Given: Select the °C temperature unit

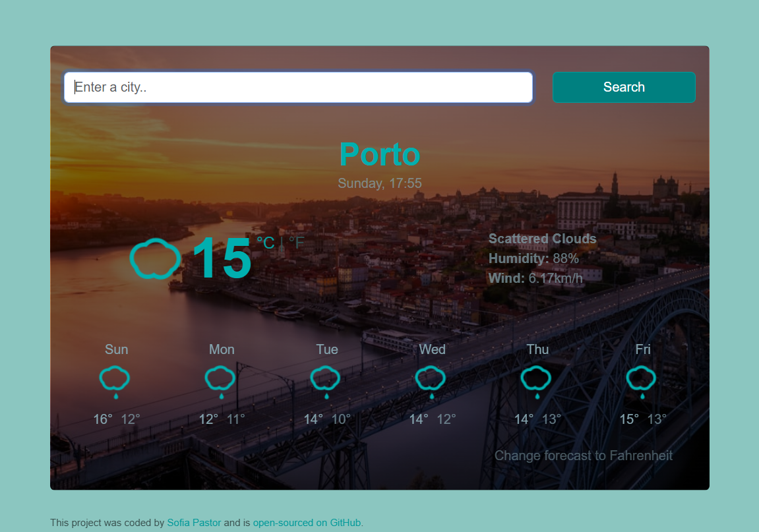Looking at the screenshot, I should coord(265,243).
